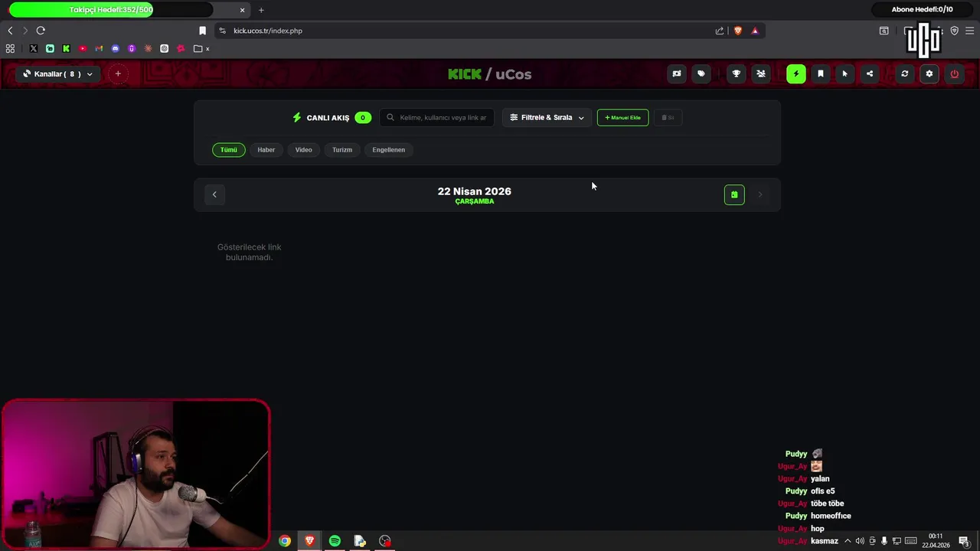Screen dimensions: 980x551
Task: Open the YouTube bookmark shortcut
Action: (83, 48)
